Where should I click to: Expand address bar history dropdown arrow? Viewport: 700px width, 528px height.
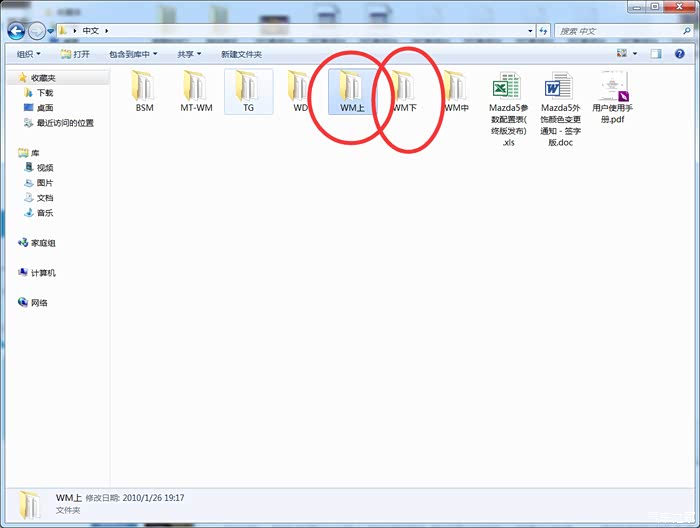pos(530,31)
